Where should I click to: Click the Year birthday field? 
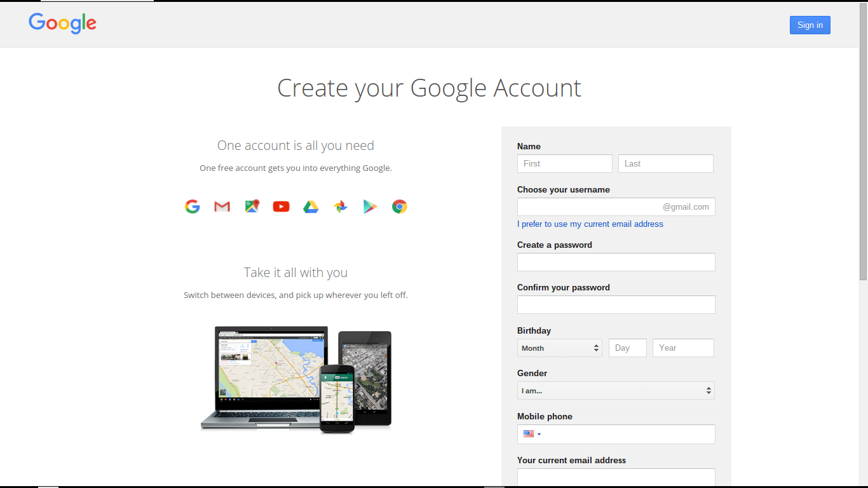[683, 348]
